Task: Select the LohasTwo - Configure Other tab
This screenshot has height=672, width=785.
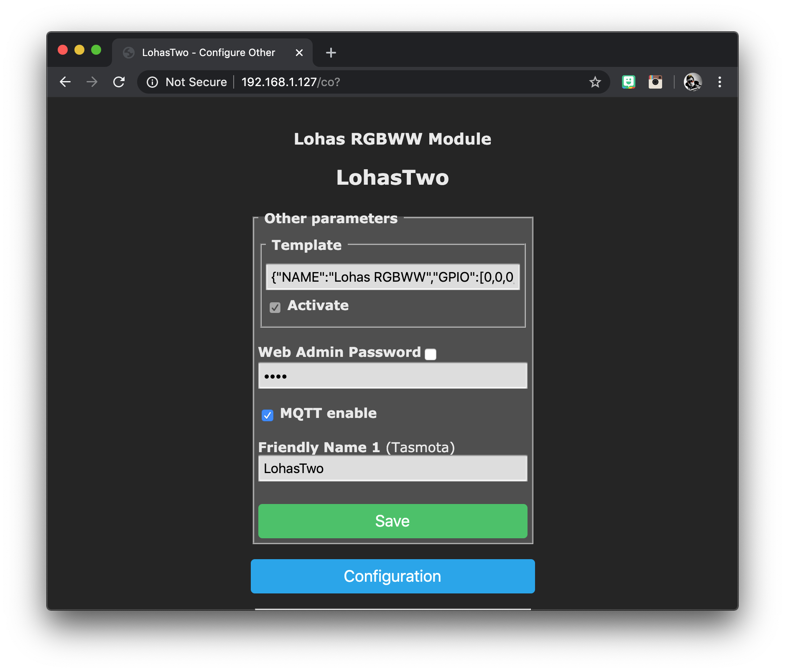Action: (212, 53)
